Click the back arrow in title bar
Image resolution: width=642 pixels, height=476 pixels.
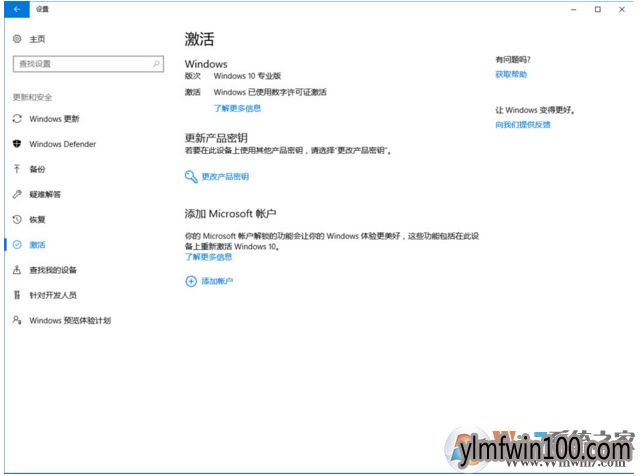click(17, 9)
